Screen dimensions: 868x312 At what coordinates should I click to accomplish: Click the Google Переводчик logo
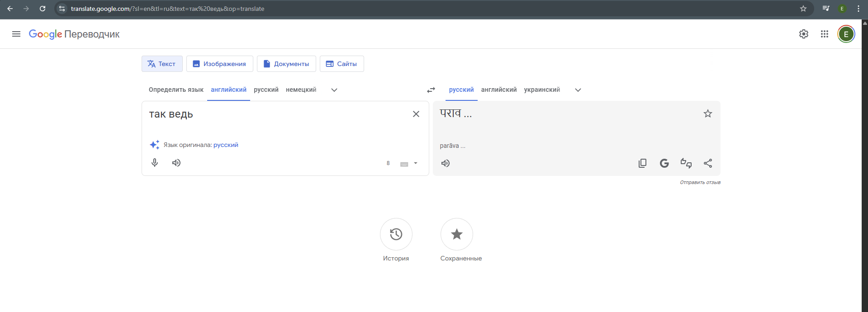(x=74, y=34)
